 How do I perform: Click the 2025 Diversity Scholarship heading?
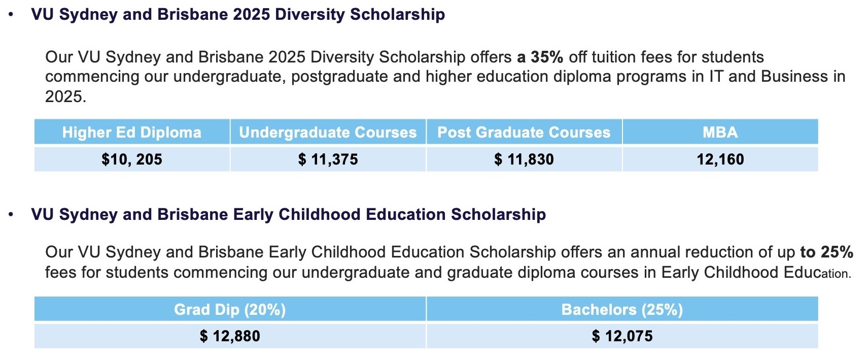pyautogui.click(x=237, y=14)
